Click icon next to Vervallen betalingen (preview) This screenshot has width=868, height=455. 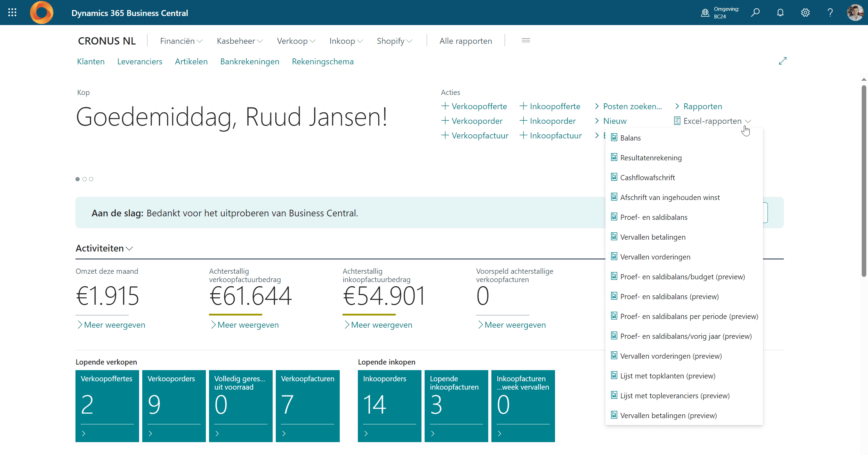pyautogui.click(x=614, y=415)
